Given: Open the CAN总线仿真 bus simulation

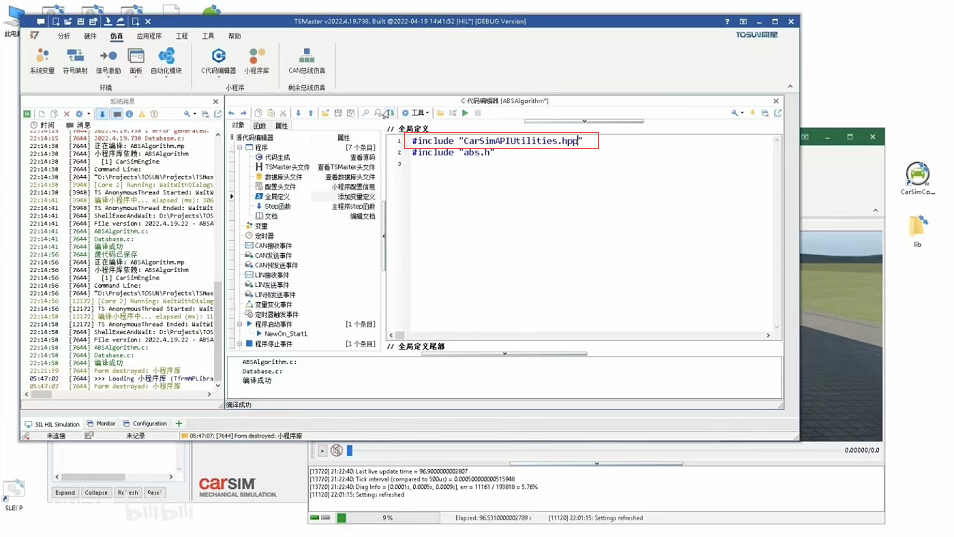Looking at the screenshot, I should (x=307, y=61).
